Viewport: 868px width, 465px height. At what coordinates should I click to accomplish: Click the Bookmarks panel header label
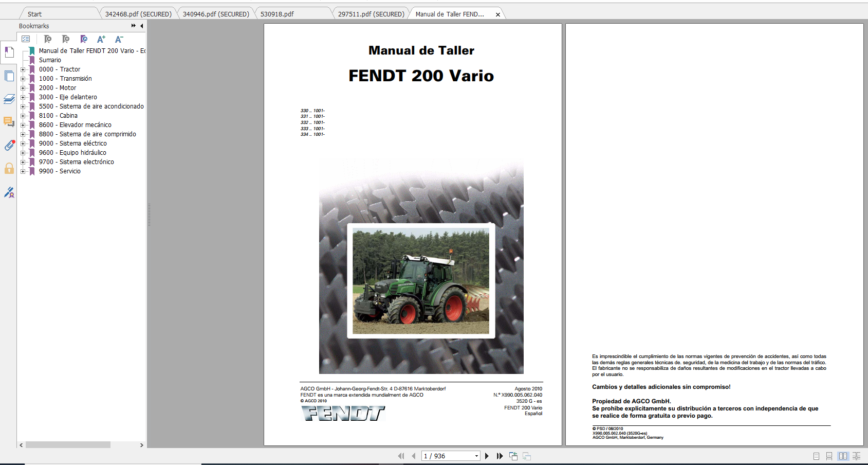34,26
